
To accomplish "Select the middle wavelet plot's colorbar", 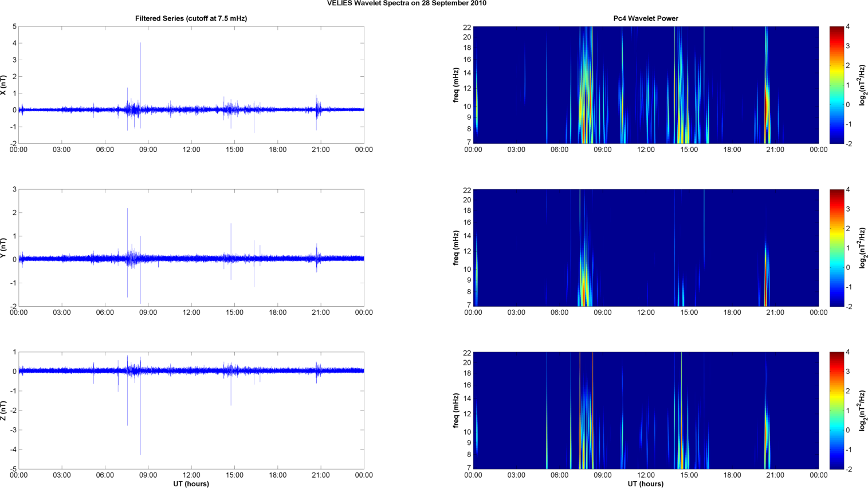I will pos(836,248).
